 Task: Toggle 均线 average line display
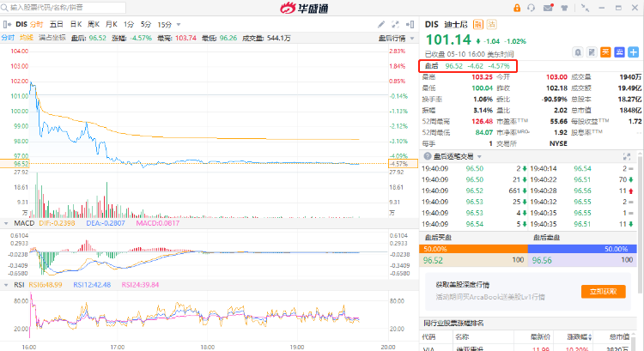click(27, 38)
